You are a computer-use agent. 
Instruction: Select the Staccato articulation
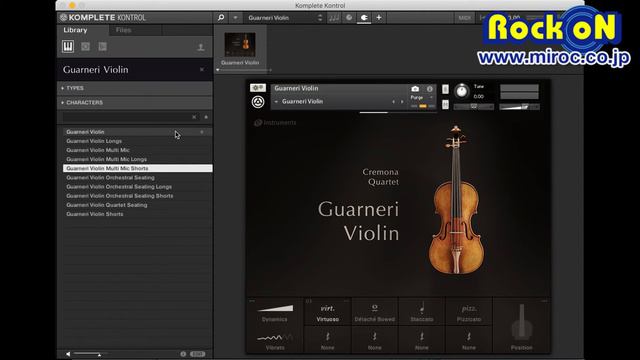pos(422,313)
